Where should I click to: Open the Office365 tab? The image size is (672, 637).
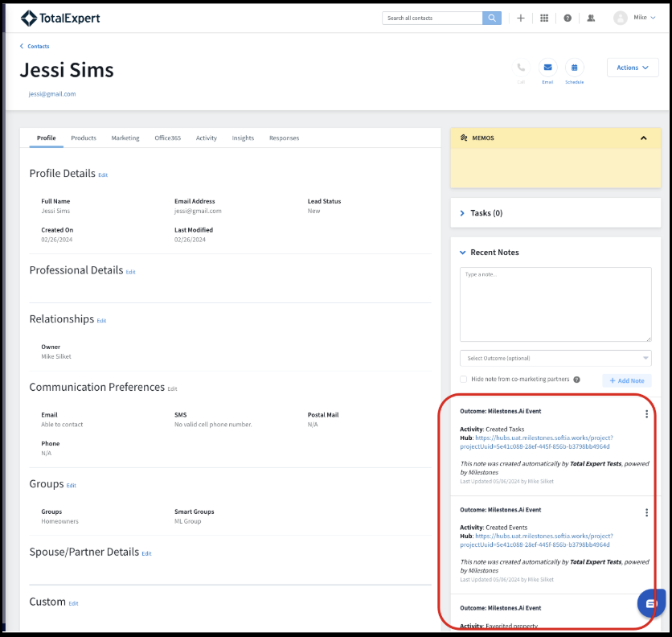167,138
